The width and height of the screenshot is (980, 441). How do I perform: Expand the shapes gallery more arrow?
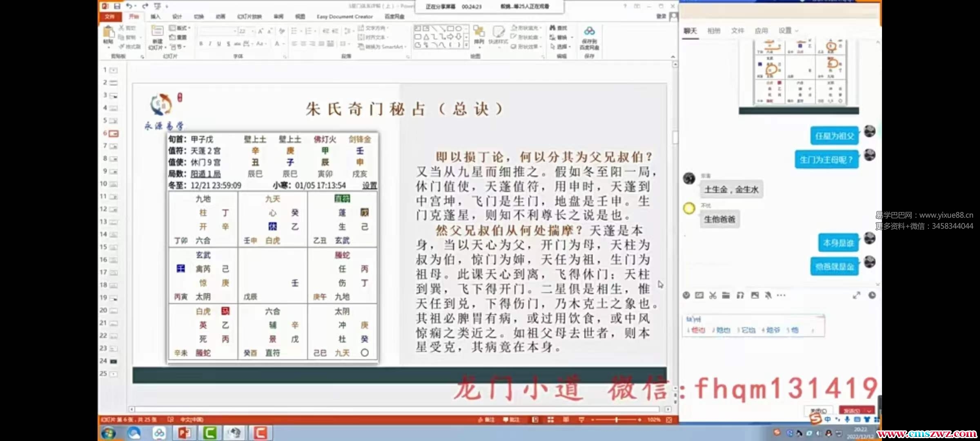pyautogui.click(x=466, y=45)
